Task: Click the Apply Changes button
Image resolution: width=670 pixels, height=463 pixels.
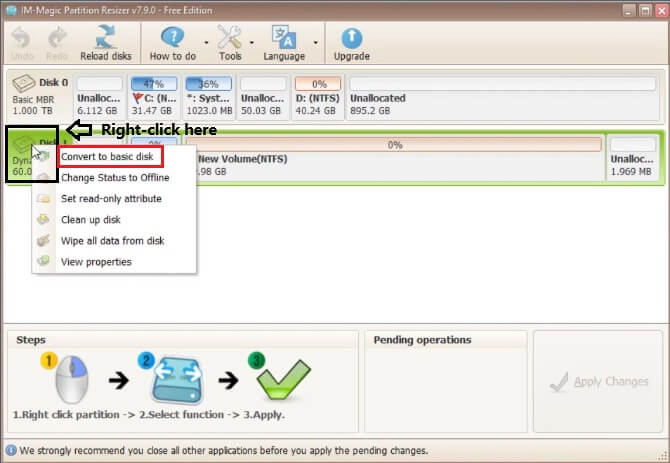Action: pos(599,381)
